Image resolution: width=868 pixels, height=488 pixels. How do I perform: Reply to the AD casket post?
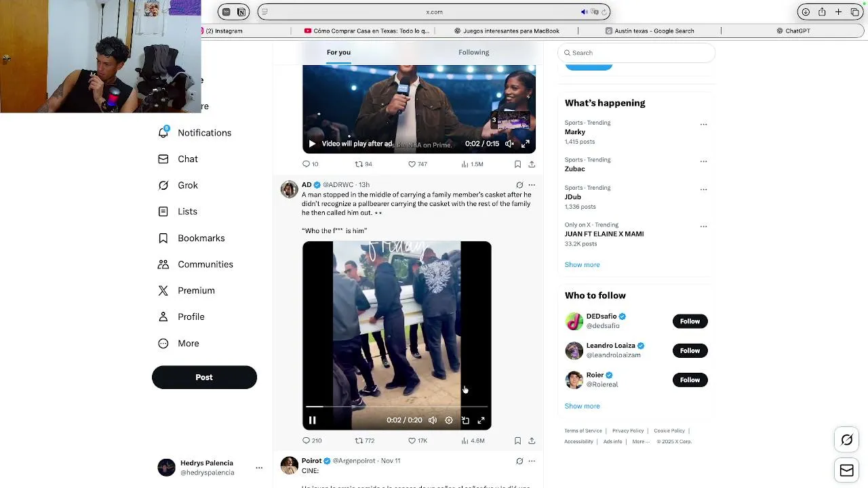[312, 441]
